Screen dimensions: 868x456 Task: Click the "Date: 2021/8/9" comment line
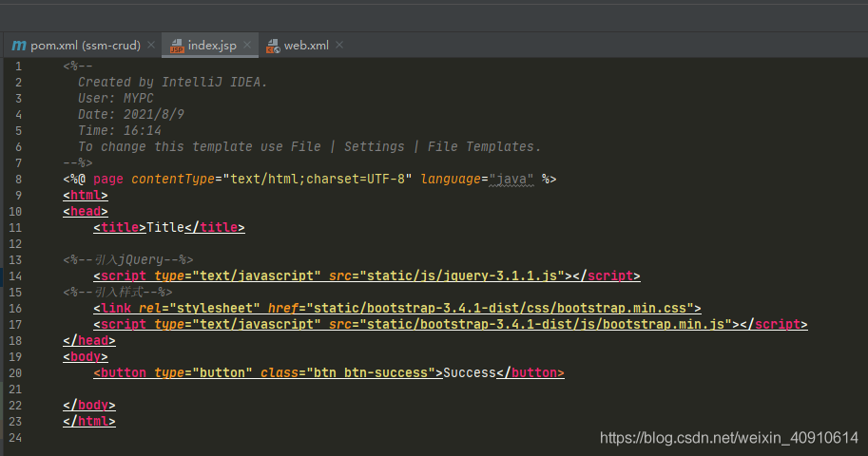pos(131,115)
